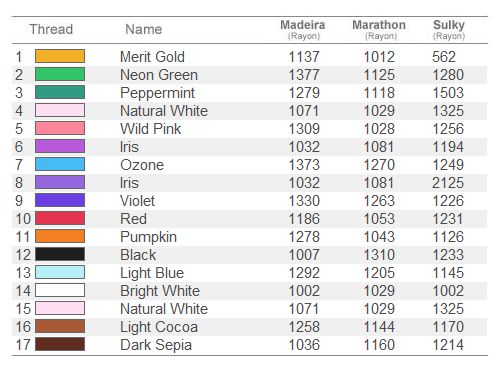Select the Pumpkin orange swatch
This screenshot has height=366, width=500.
click(60, 236)
